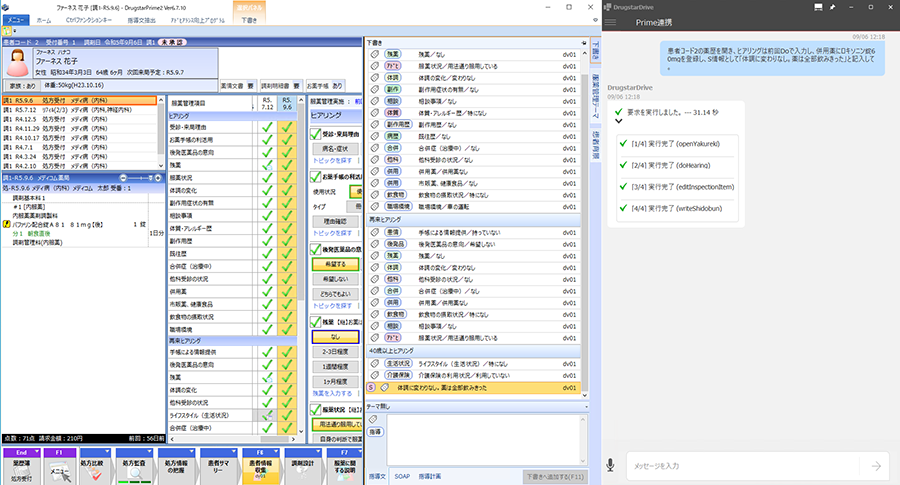The width and height of the screenshot is (900, 485).
Task: Click the quick access toolbar icon under メニュー
Action: [x=7, y=31]
